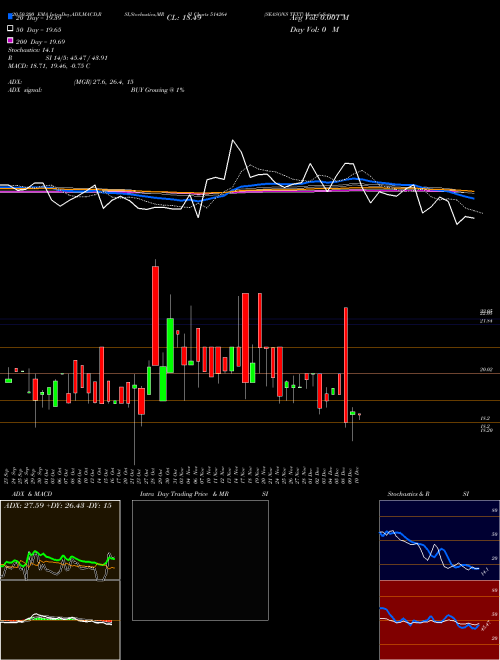The image size is (500, 660).
Task: Click the 'Avg Vol: 0.001 M' text
Action: point(319,18)
